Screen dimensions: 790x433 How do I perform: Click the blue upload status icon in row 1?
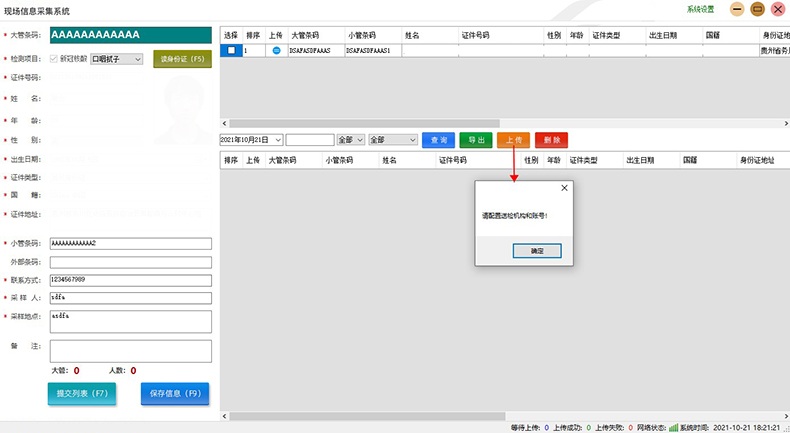coord(276,50)
